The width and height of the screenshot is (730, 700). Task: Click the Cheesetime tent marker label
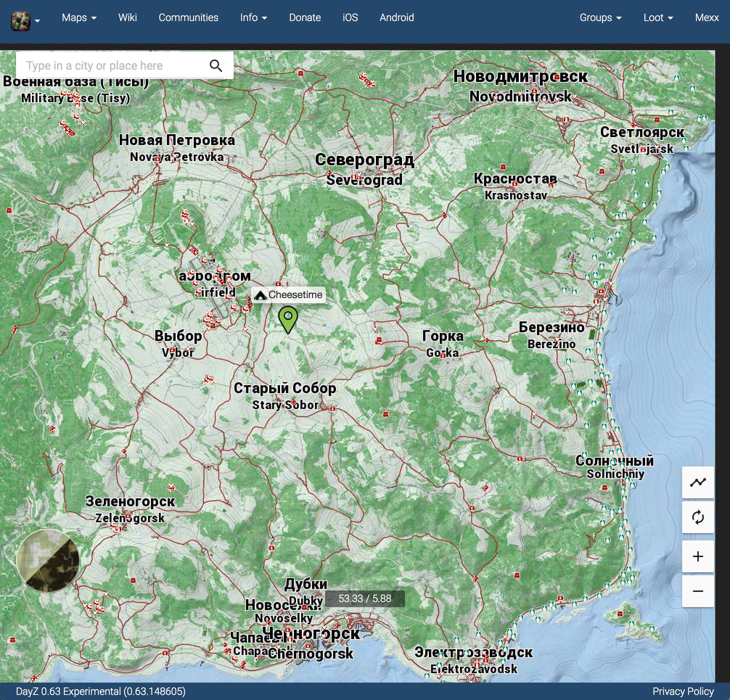point(288,295)
